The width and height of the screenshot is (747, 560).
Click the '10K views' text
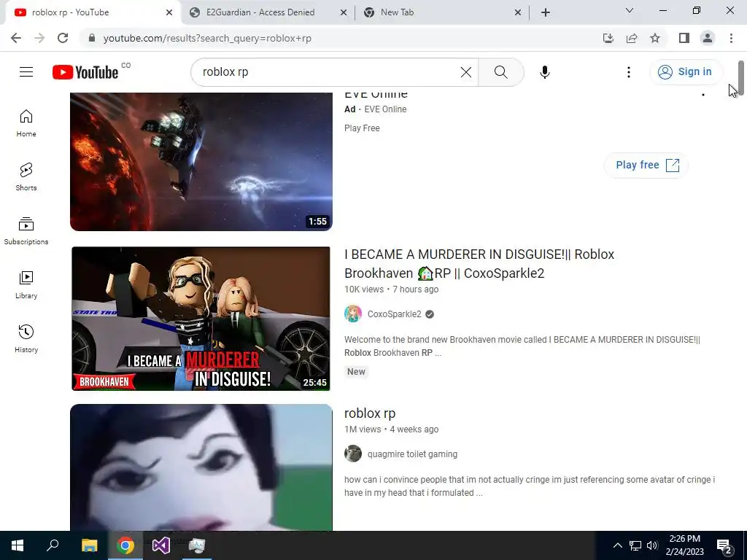[364, 289]
